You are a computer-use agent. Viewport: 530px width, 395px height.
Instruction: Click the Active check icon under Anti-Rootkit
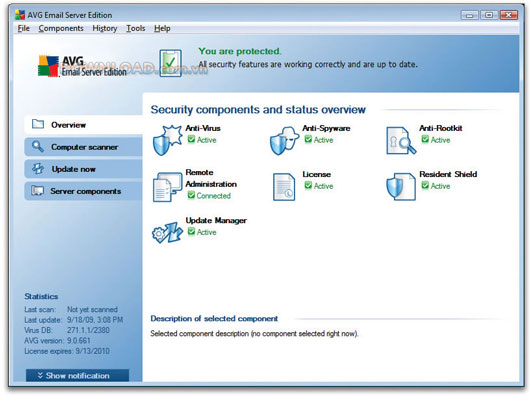[425, 139]
